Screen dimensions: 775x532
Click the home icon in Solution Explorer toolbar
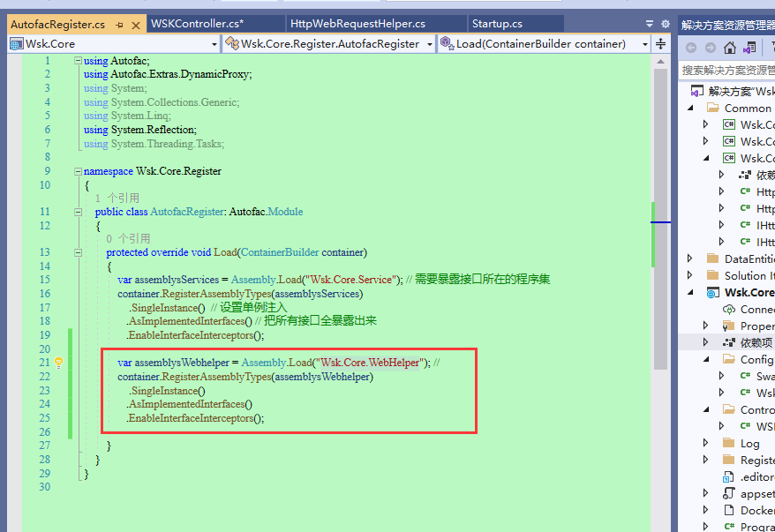click(730, 48)
